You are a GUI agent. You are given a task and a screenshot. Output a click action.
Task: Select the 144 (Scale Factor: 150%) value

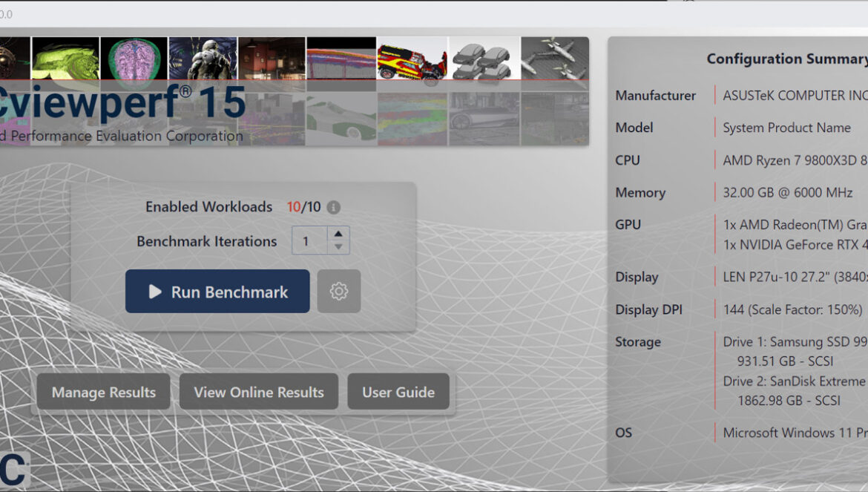click(x=793, y=309)
